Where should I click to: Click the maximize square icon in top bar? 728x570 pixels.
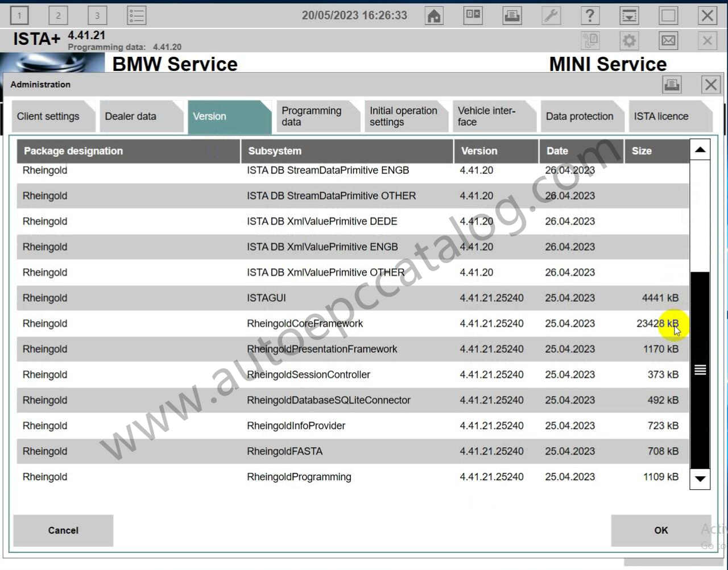click(668, 15)
